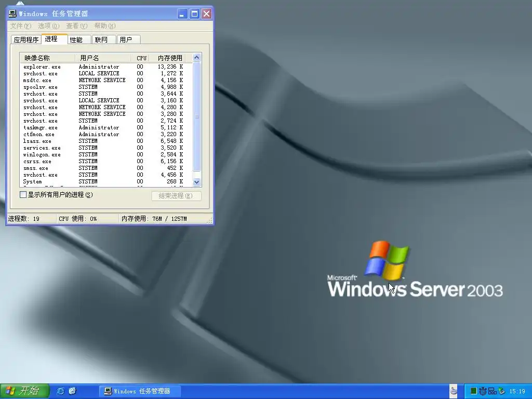Image resolution: width=532 pixels, height=399 pixels.
Task: Maximize the Task Manager window
Action: [194, 14]
